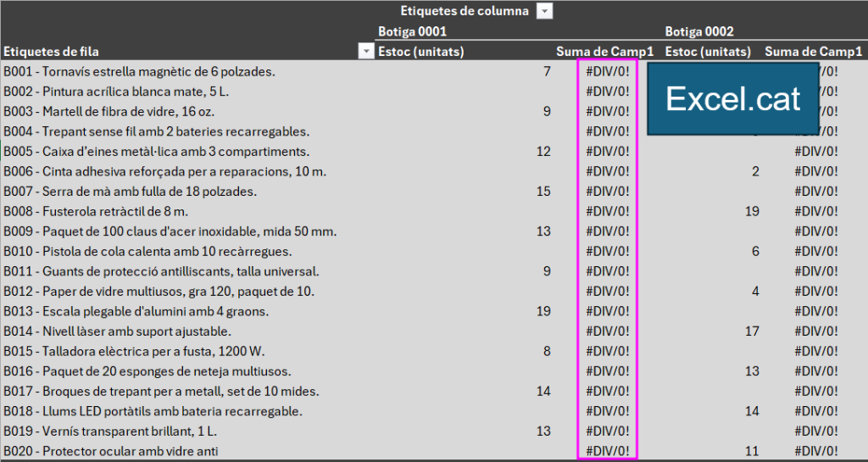Select row B017 - Broques de trepant
Screen dimensions: 868x462
(161, 391)
